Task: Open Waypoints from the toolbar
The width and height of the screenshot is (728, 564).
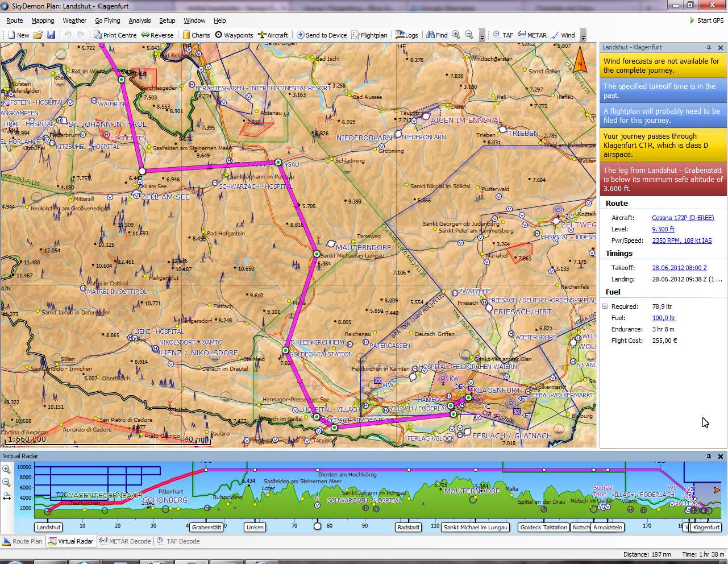Action: point(234,35)
